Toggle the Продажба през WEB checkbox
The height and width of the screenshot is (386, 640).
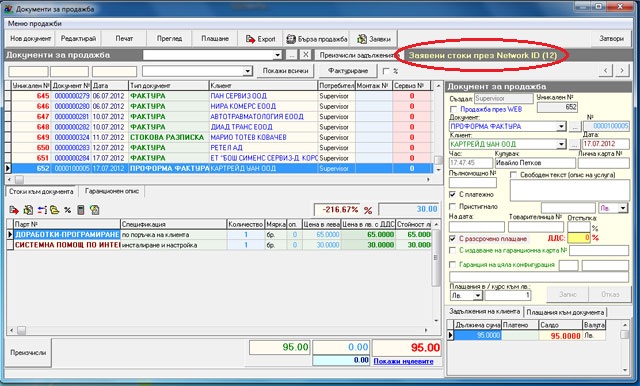coord(453,109)
